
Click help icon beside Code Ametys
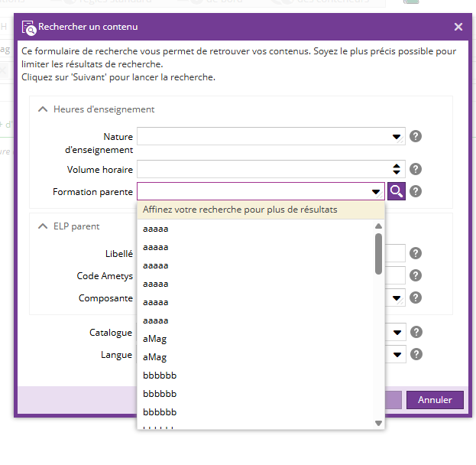(x=416, y=276)
